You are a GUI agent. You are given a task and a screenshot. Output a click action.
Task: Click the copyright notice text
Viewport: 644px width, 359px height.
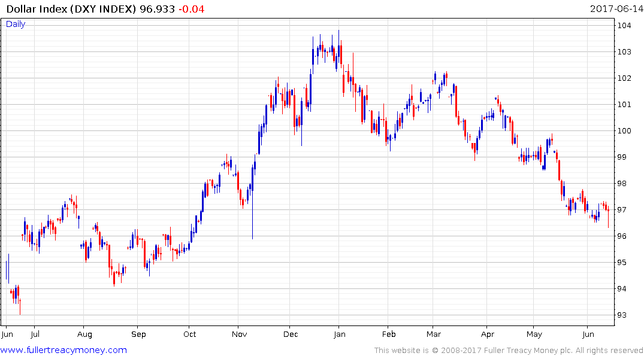click(x=509, y=351)
